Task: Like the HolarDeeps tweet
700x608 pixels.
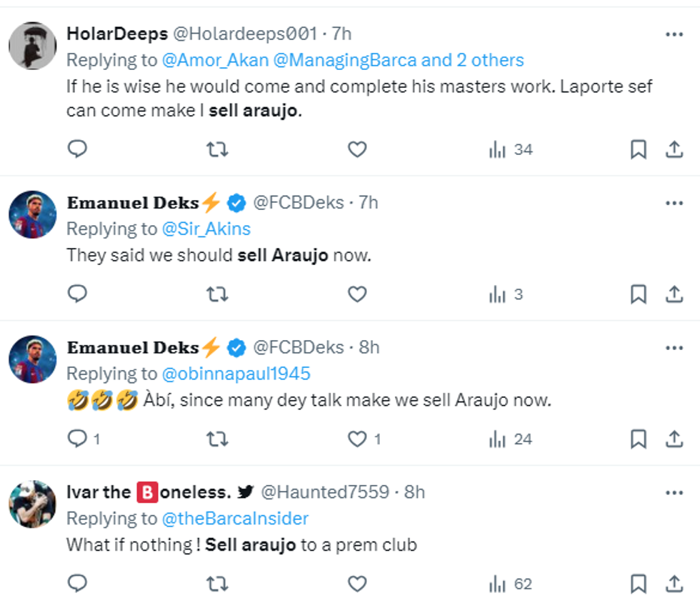Action: pyautogui.click(x=356, y=149)
